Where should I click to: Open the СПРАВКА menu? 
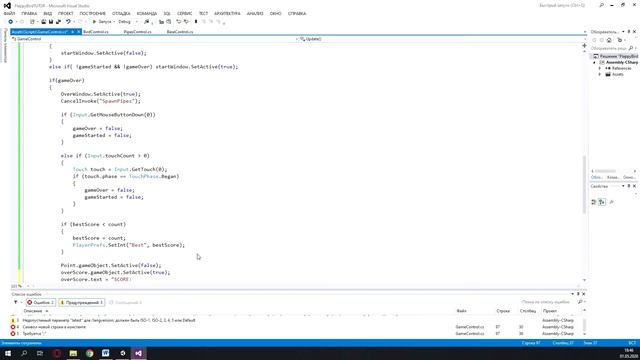[x=297, y=13]
